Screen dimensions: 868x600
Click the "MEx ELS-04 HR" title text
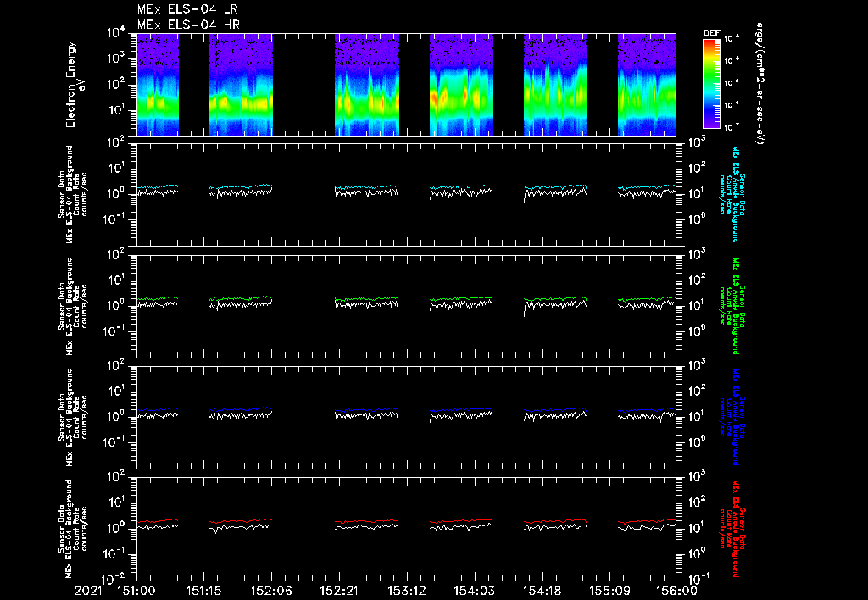pyautogui.click(x=188, y=25)
